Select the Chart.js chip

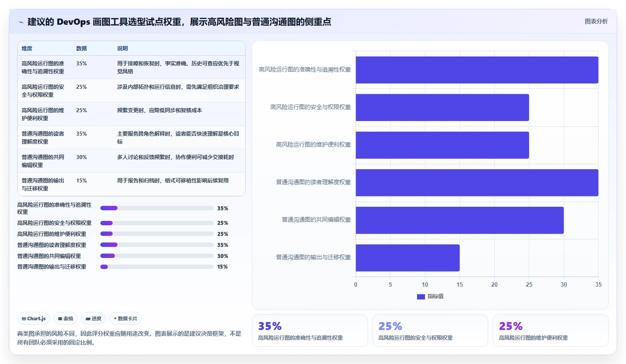34,318
